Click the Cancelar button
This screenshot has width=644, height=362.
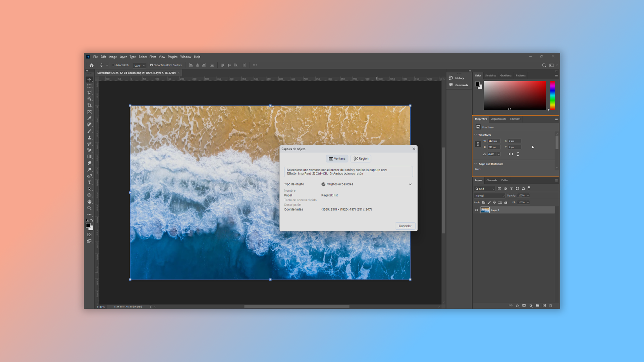pos(405,226)
